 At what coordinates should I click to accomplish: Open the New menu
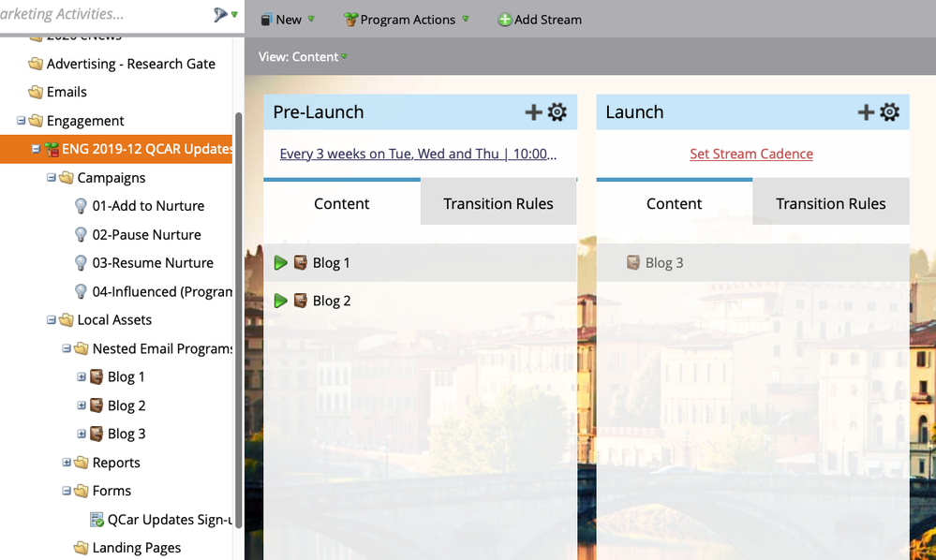pyautogui.click(x=288, y=20)
